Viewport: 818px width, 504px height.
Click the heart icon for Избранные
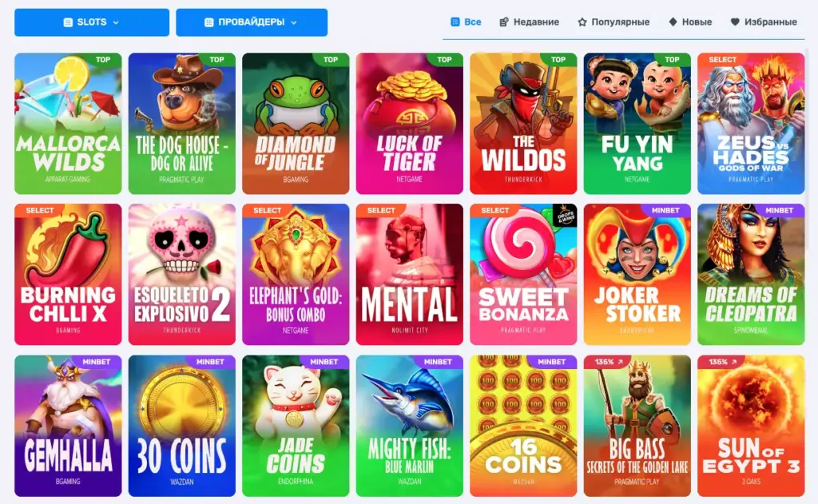coord(735,22)
